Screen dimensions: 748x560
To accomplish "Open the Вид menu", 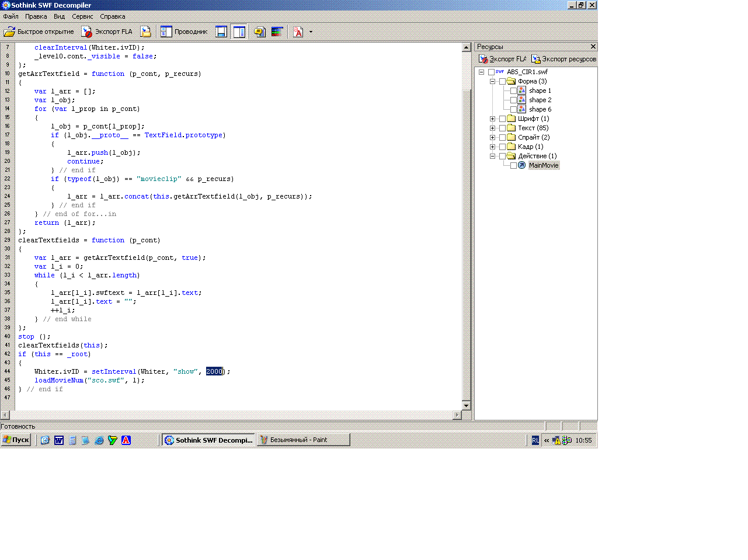I will point(60,16).
